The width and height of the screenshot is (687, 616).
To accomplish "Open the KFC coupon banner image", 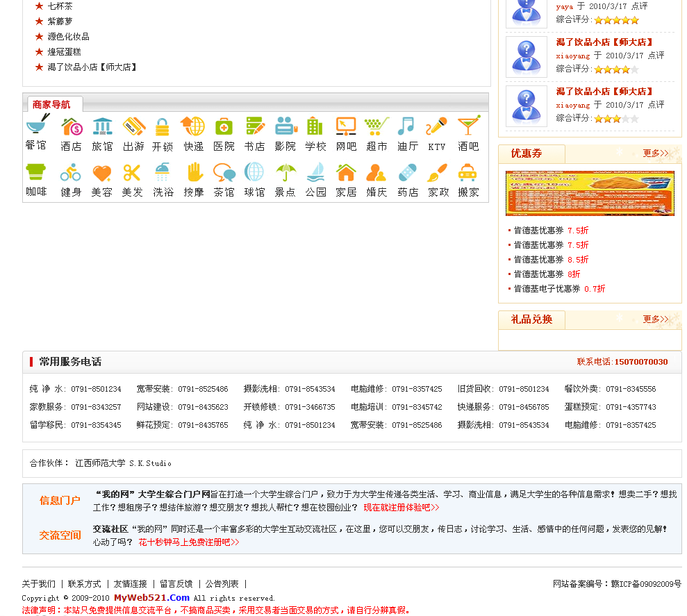I will point(590,193).
